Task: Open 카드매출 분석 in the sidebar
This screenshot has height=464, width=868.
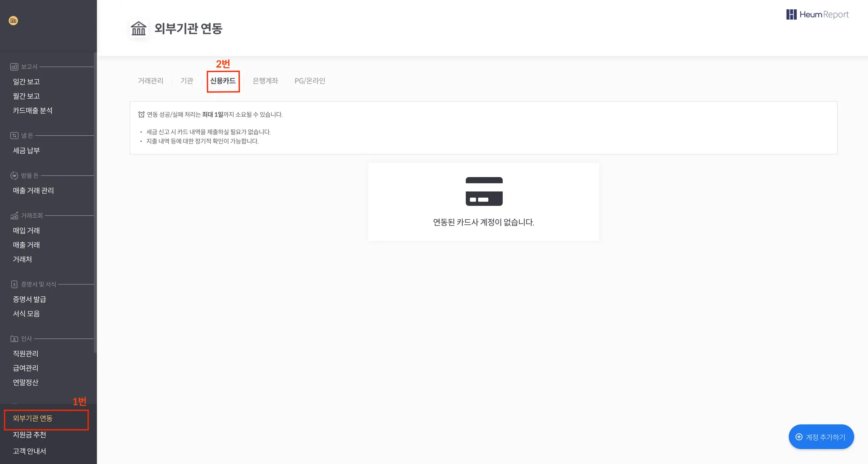Action: 33,110
